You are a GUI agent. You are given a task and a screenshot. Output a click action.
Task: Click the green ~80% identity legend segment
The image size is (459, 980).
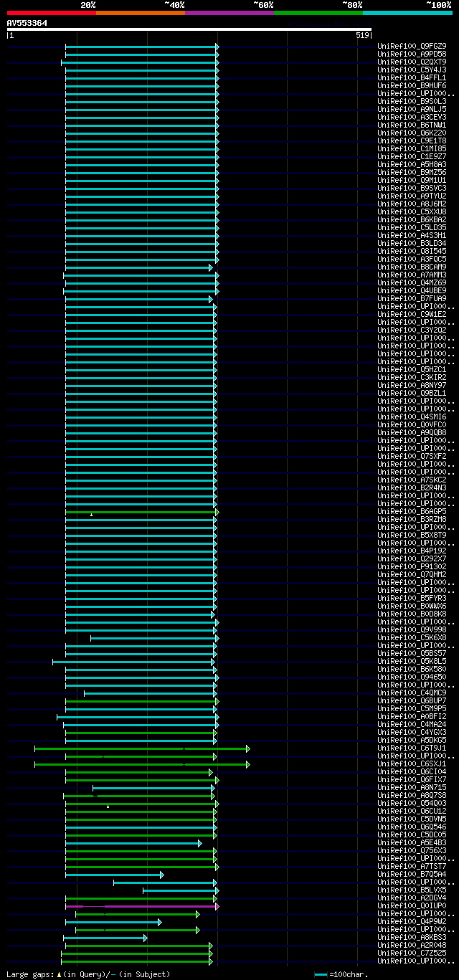318,13
